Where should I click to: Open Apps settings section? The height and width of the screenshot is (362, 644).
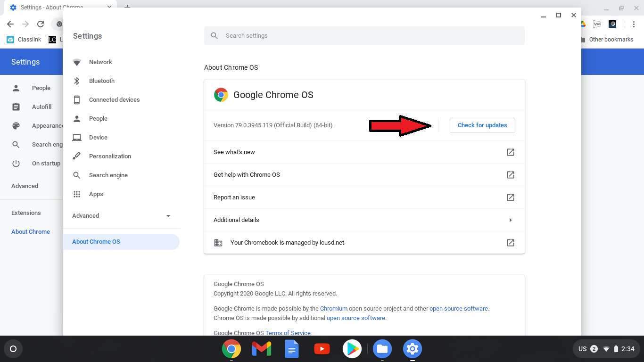[96, 194]
